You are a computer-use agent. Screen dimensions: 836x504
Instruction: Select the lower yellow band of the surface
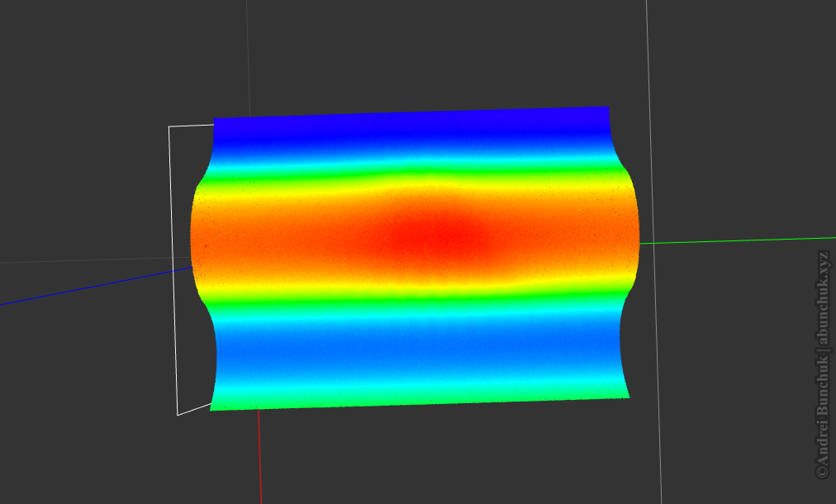pos(413,293)
